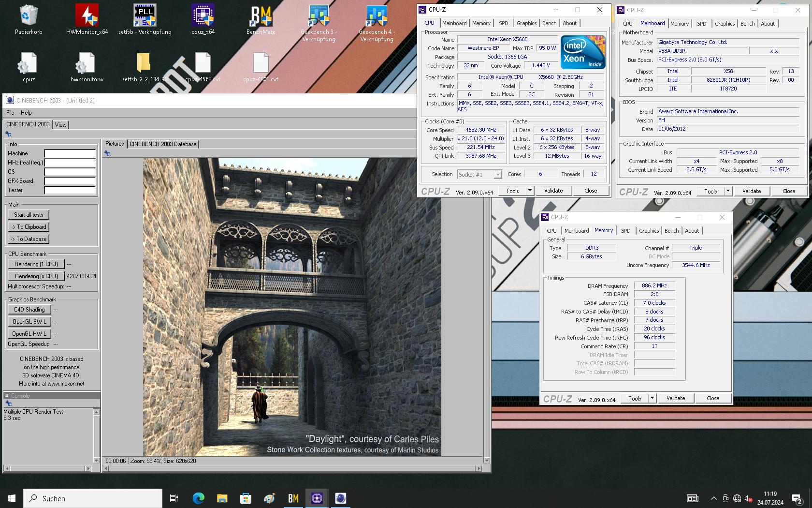Open the Tools dropdown arrow in the CPU-Z Mainboard window

pyautogui.click(x=728, y=191)
